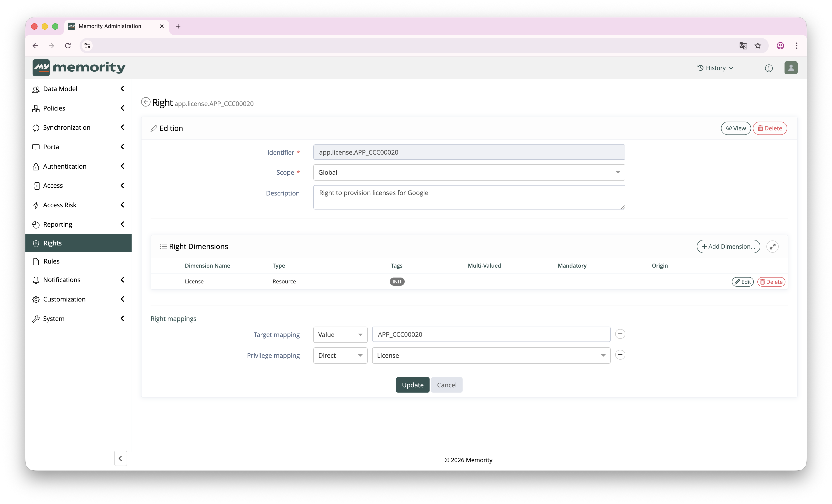Expand the Data Model menu chevron
Image resolution: width=832 pixels, height=504 pixels.
[x=122, y=88]
